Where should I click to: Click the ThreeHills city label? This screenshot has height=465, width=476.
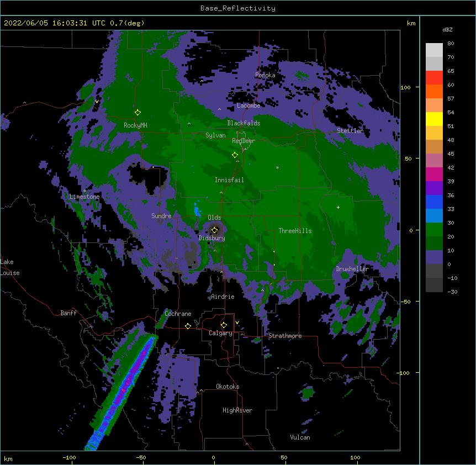[x=295, y=231]
